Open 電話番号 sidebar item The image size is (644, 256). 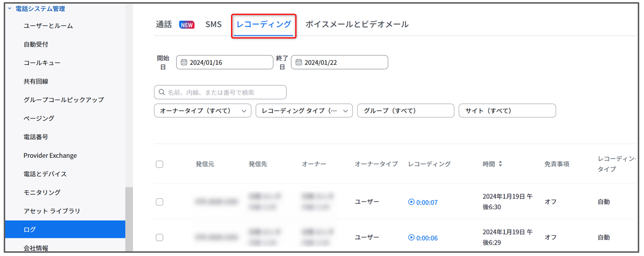36,137
